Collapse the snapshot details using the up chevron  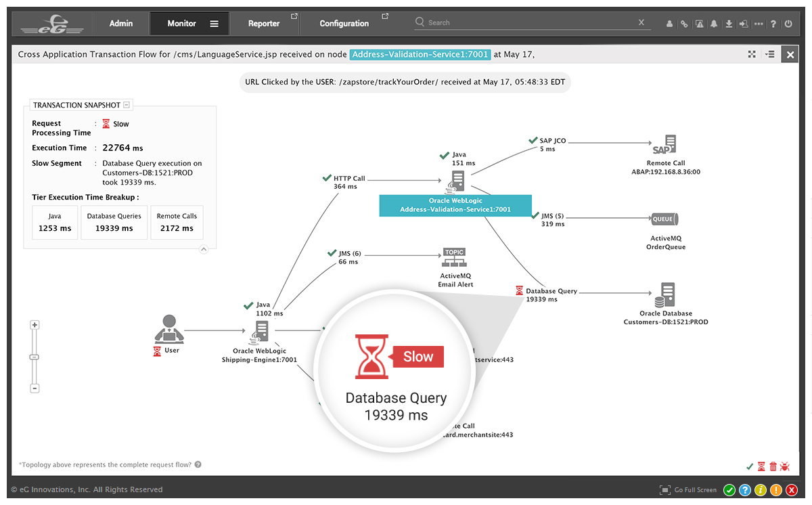click(204, 249)
